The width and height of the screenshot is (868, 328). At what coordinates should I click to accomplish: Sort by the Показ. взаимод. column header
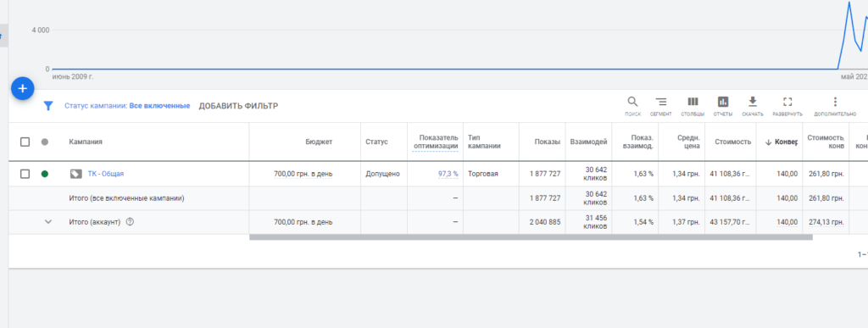pos(638,142)
